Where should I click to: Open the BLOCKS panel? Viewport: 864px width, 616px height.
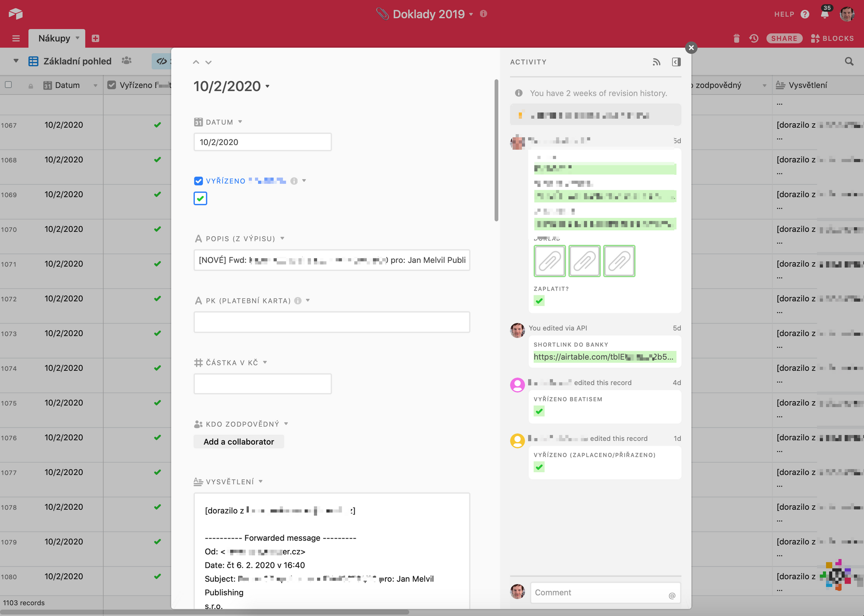pyautogui.click(x=832, y=38)
